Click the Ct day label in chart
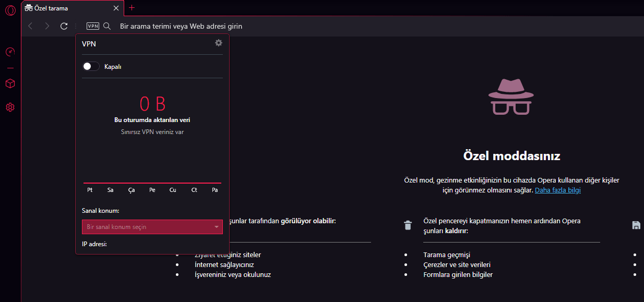Screen dimensions: 644x302 click(x=194, y=190)
